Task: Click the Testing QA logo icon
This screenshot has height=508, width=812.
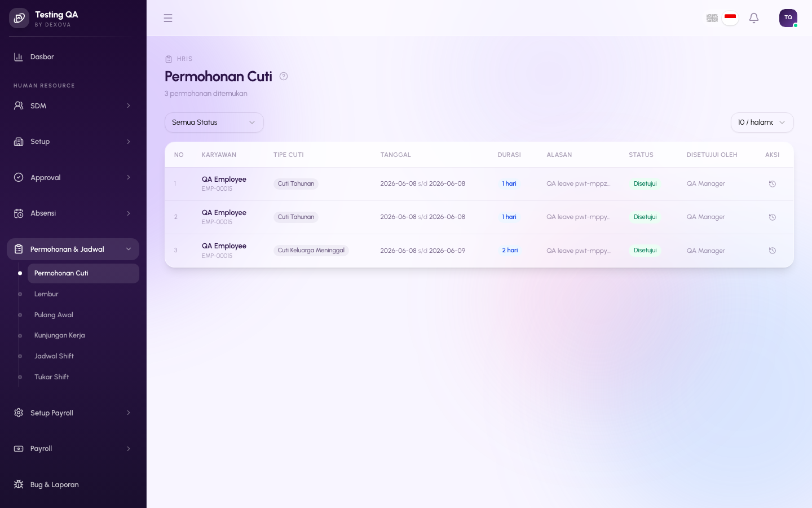Action: 19,18
